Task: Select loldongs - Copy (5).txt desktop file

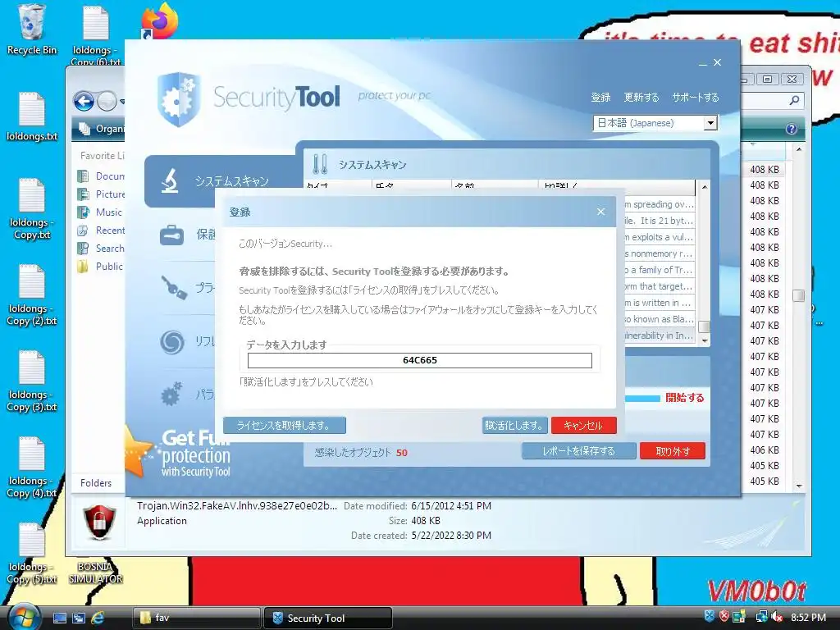Action: click(x=32, y=554)
